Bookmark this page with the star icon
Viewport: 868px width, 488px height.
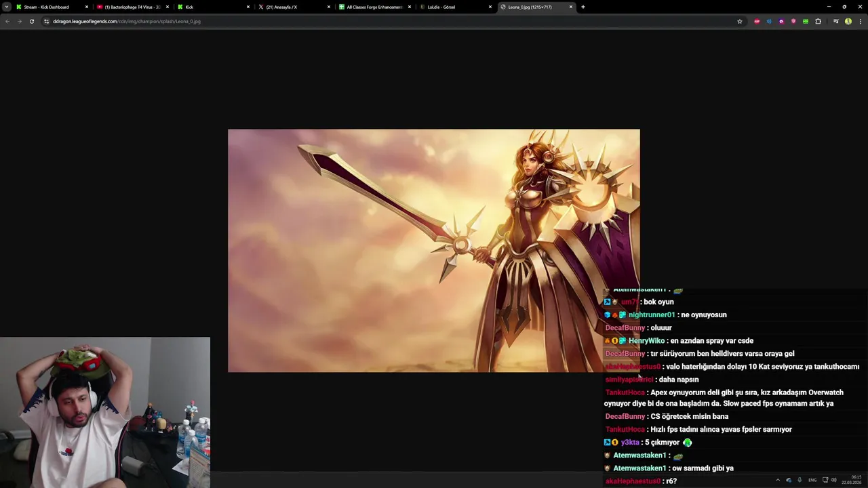point(740,21)
